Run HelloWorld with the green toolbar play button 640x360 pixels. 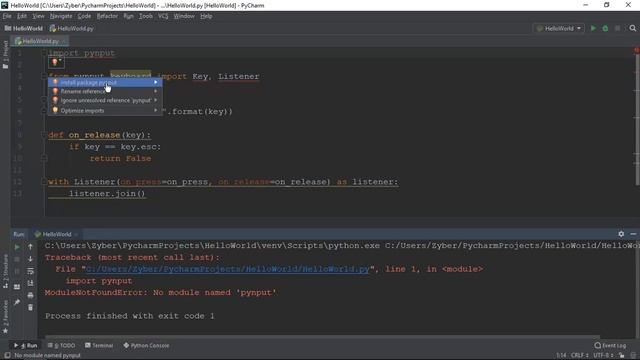click(x=593, y=28)
